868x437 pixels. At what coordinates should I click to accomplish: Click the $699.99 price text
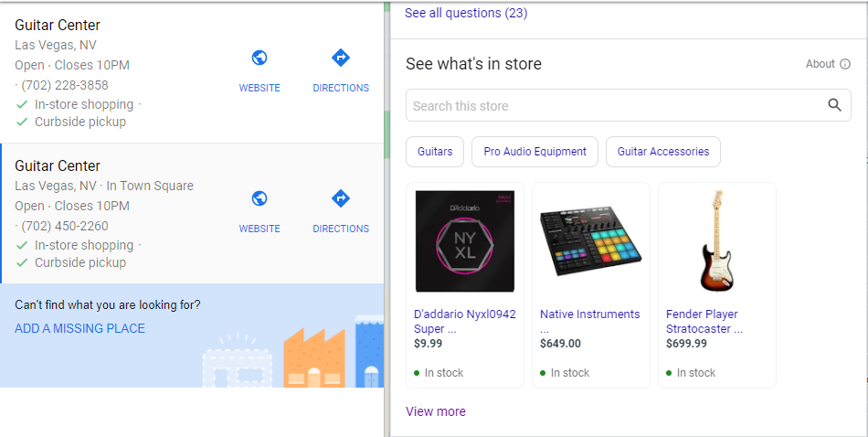(686, 344)
